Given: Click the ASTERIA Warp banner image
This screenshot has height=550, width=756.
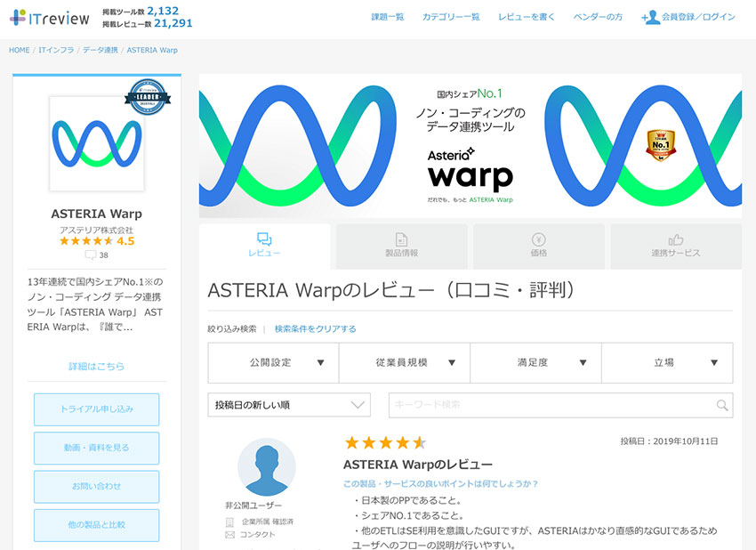Looking at the screenshot, I should coord(470,146).
